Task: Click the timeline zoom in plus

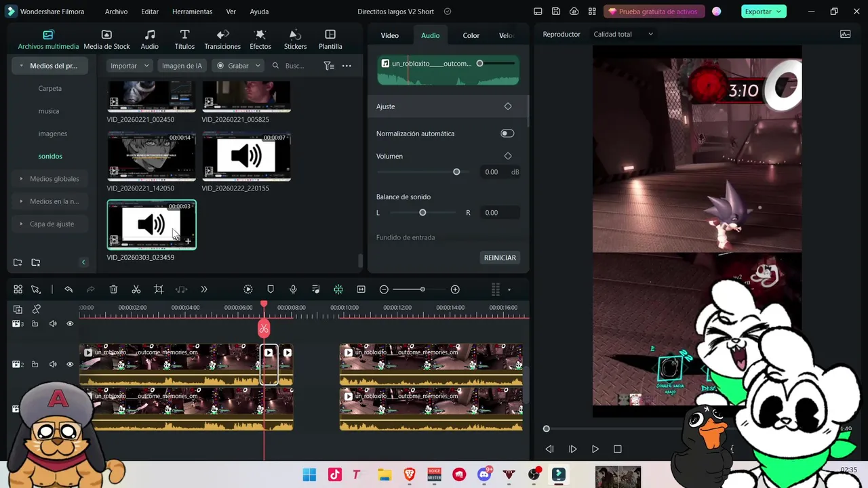Action: point(455,289)
